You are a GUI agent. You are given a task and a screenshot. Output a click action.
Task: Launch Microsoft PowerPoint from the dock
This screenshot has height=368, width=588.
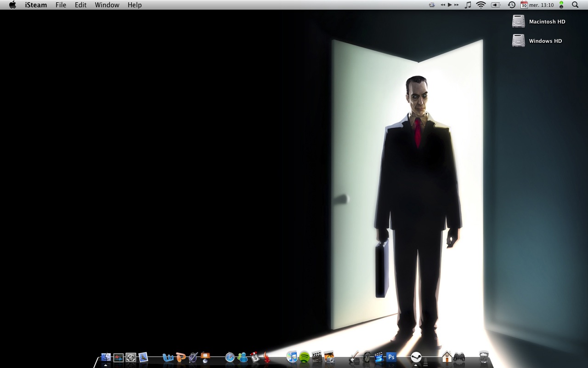click(181, 357)
